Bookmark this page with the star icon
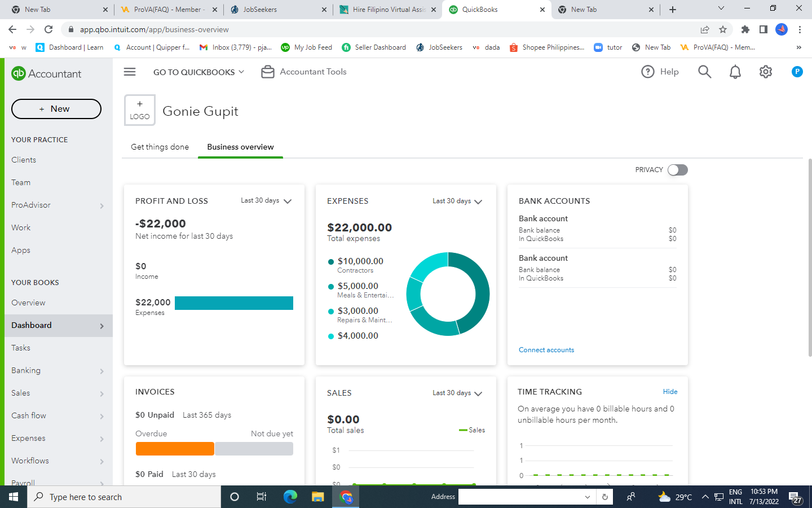The width and height of the screenshot is (812, 508). click(x=723, y=29)
